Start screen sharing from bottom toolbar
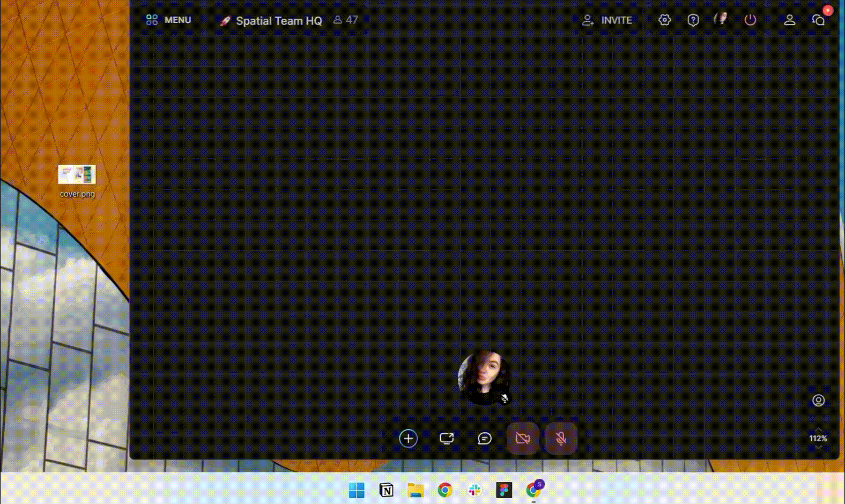The height and width of the screenshot is (504, 845). (x=447, y=439)
